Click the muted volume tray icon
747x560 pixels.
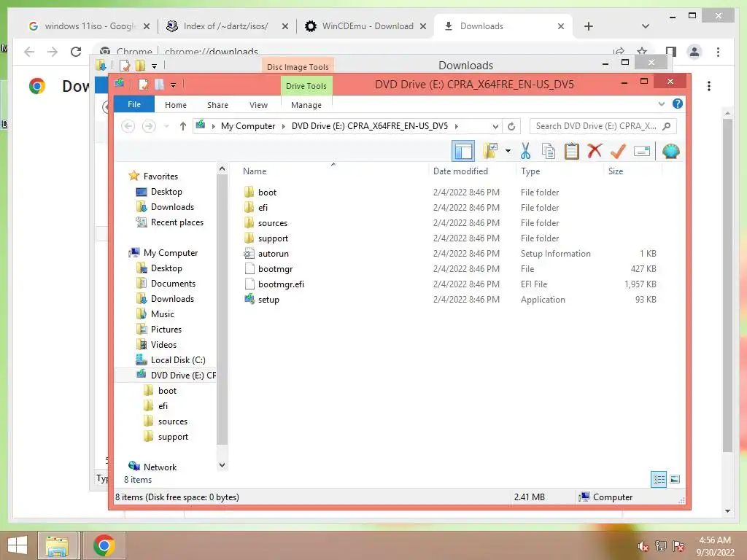pos(643,546)
